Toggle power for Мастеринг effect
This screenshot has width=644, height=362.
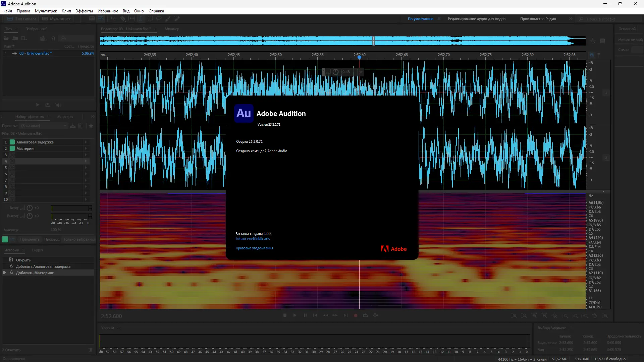pyautogui.click(x=12, y=148)
